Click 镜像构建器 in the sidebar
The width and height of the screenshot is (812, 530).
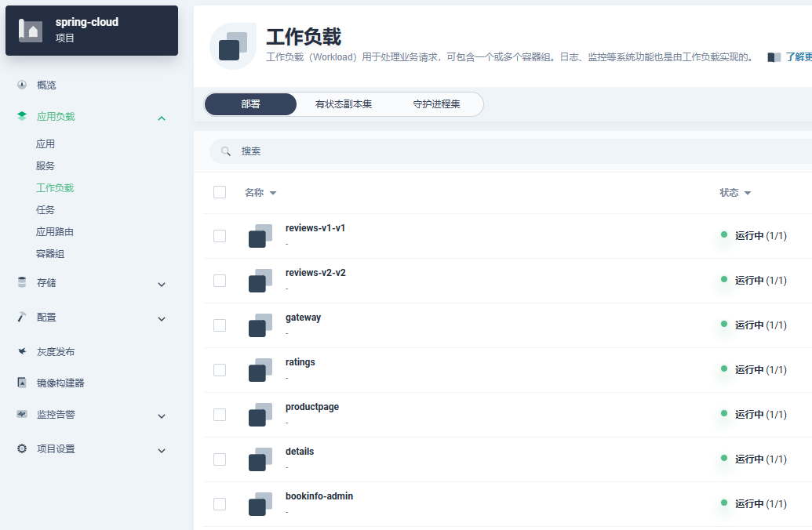(x=60, y=383)
